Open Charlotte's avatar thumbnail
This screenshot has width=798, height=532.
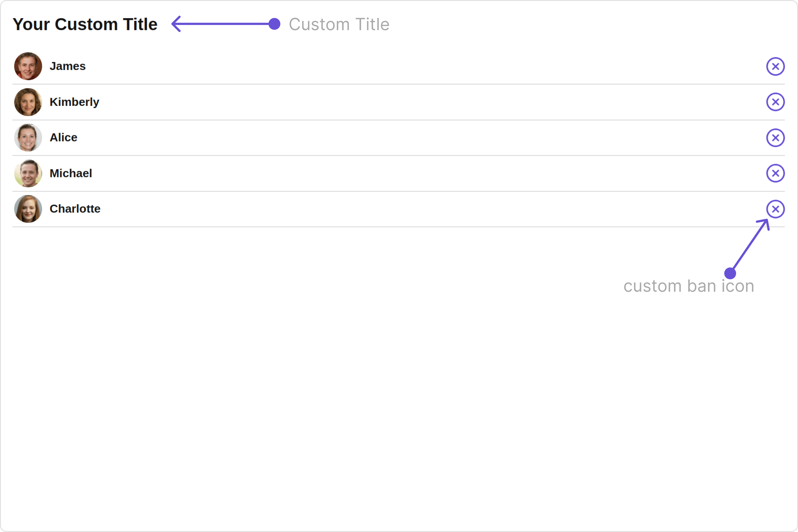(28, 209)
